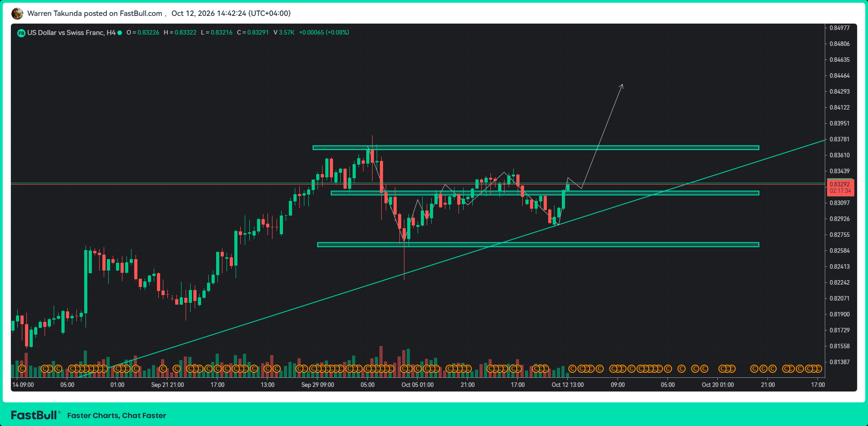Screen dimensions: 868x426
Task: Click the isolated event icon above 05:00 after Oct 12
Action: click(x=681, y=369)
